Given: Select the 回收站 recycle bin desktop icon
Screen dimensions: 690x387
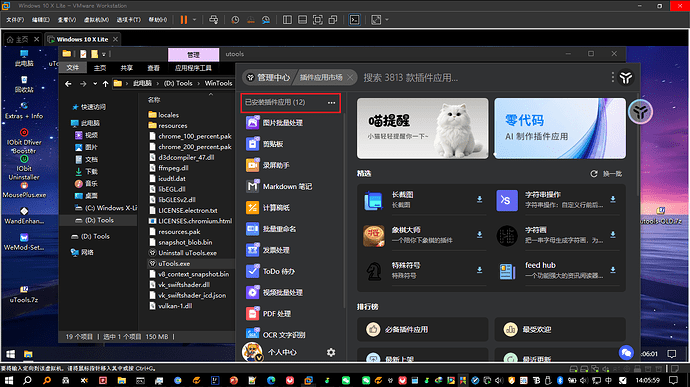Looking at the screenshot, I should [24, 84].
